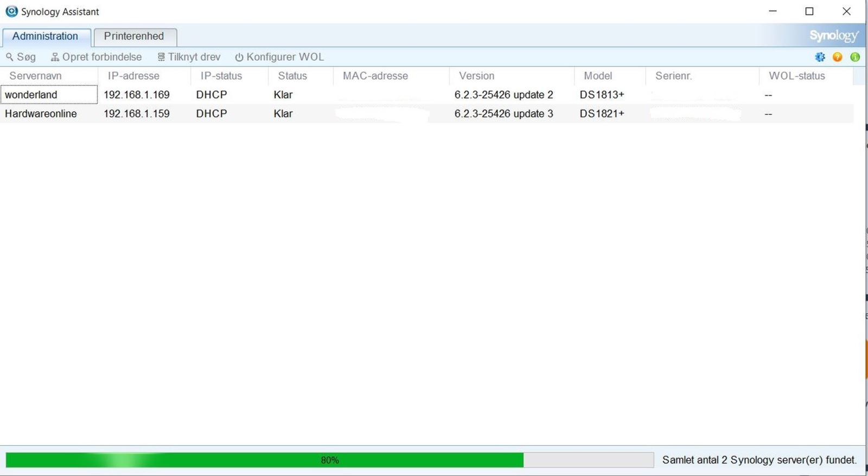868x476 pixels.
Task: Click the Samlet antal 2 Synology server(er) text
Action: pyautogui.click(x=759, y=460)
